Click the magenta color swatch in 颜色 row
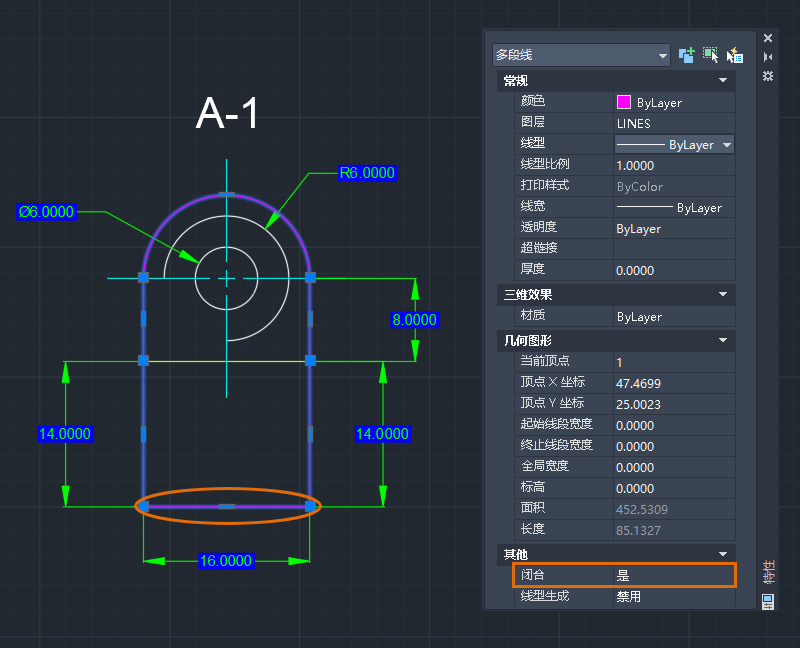The image size is (800, 648). pyautogui.click(x=624, y=102)
